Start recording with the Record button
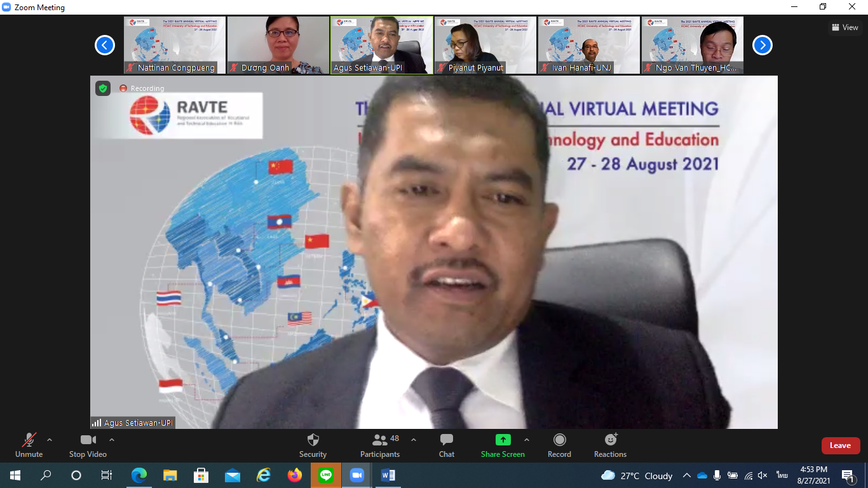The height and width of the screenshot is (488, 868). tap(559, 445)
